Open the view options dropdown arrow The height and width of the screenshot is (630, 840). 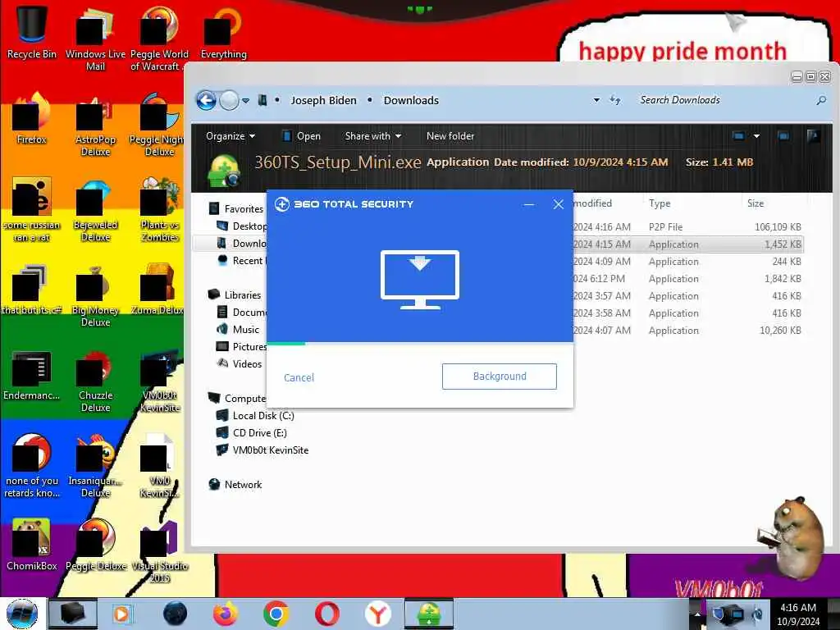pos(756,136)
